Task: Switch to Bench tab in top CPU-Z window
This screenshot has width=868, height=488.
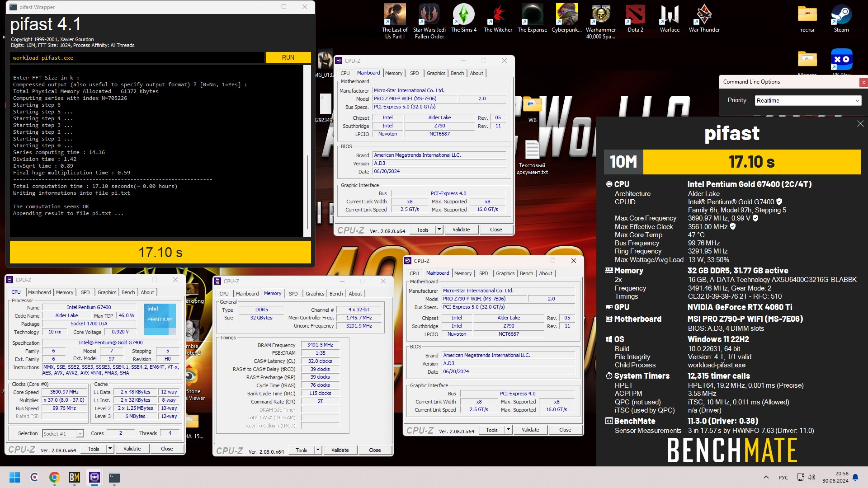Action: (457, 73)
